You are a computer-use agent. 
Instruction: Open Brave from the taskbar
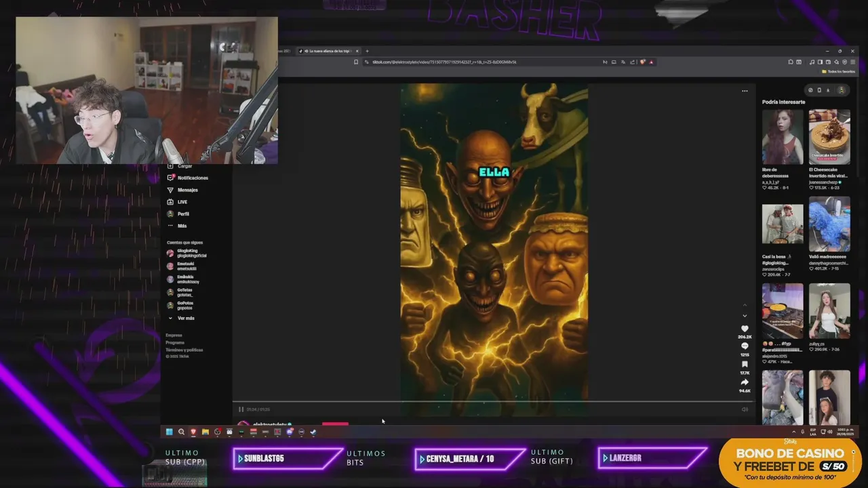click(x=193, y=432)
